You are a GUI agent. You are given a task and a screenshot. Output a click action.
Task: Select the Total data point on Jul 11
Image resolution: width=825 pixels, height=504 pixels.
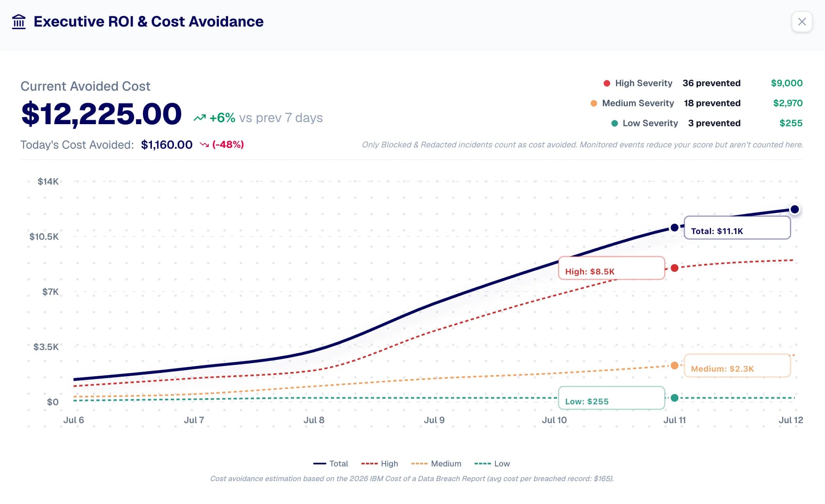click(675, 227)
